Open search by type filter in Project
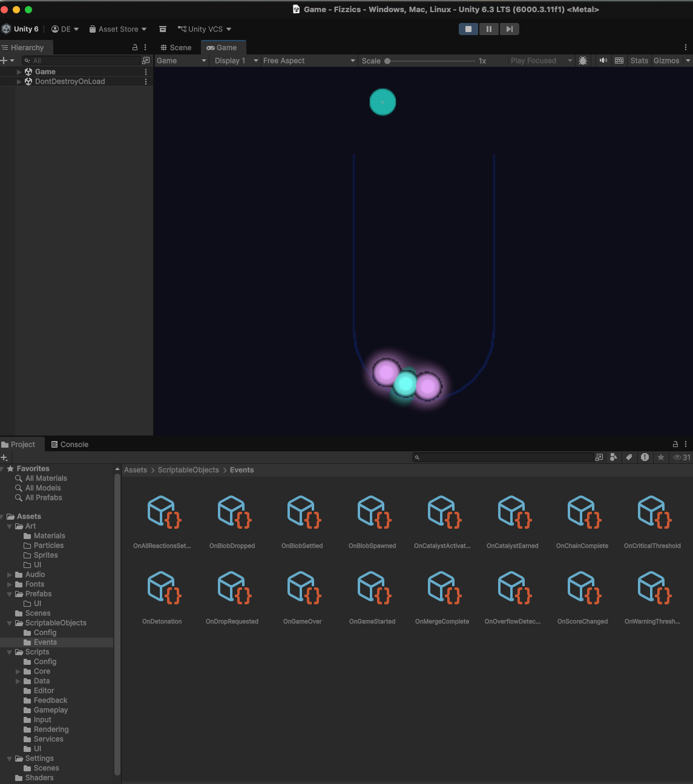Screen dimensions: 693x784 (613, 457)
